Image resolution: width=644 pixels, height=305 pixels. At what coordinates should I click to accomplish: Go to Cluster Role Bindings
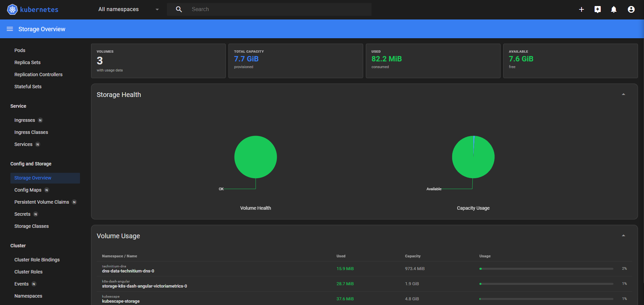[37, 260]
